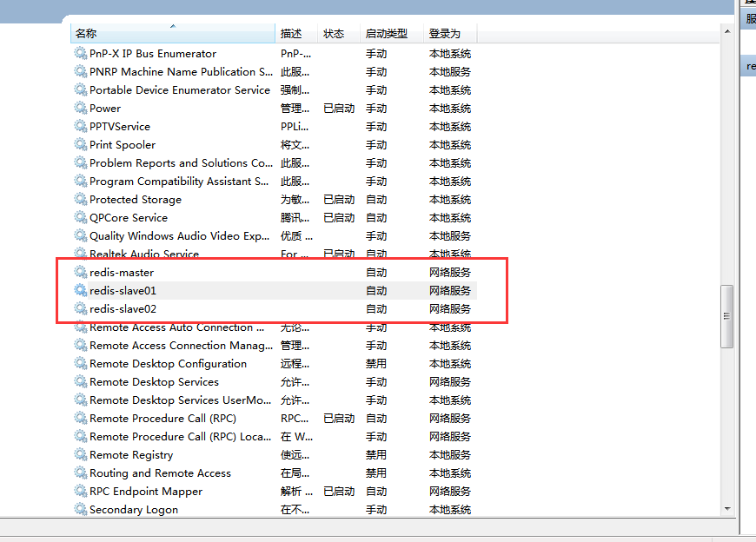Click the Print Spooler service icon

point(81,144)
